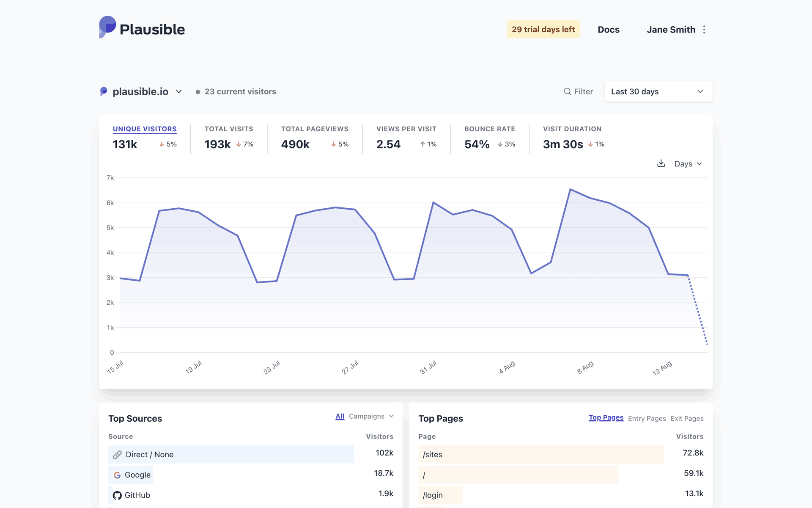Click the current visitors status dot
Screen dimensions: 812x508
tap(198, 92)
